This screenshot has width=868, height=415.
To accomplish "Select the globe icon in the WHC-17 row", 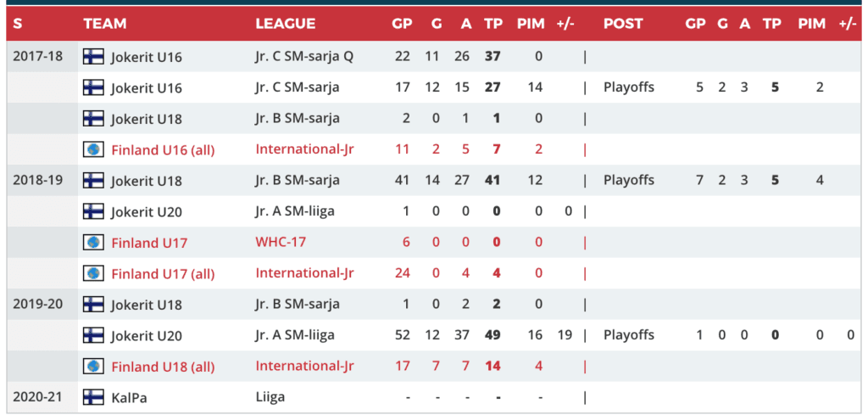I will tap(93, 243).
